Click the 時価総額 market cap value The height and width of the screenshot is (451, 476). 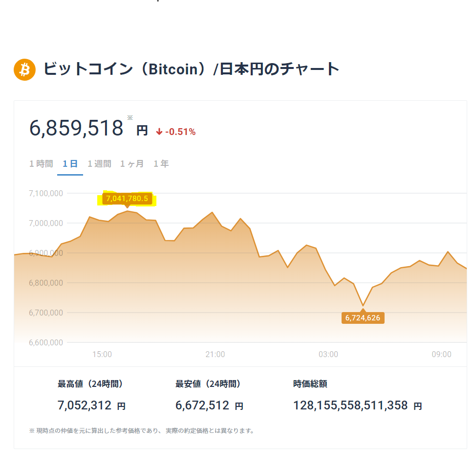pos(357,406)
